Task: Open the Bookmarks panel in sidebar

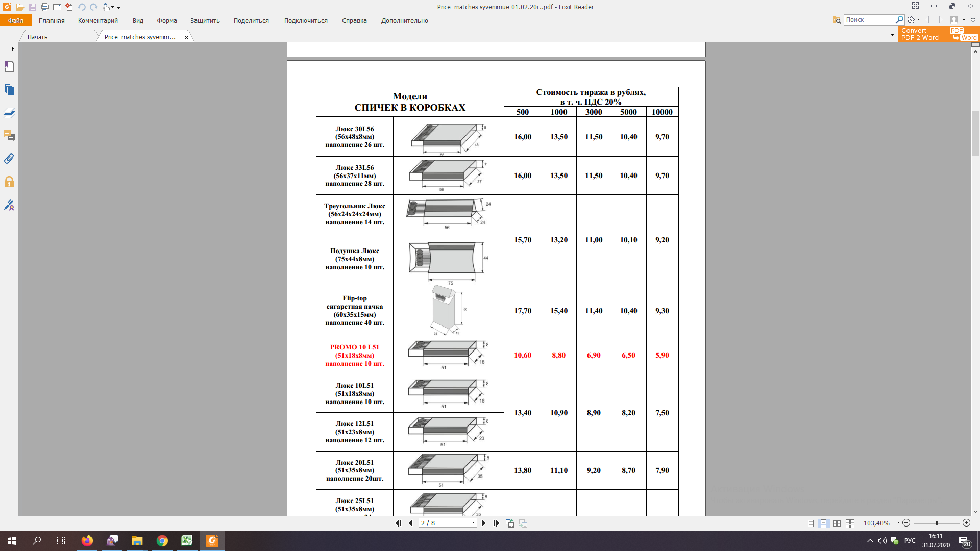Action: point(9,67)
